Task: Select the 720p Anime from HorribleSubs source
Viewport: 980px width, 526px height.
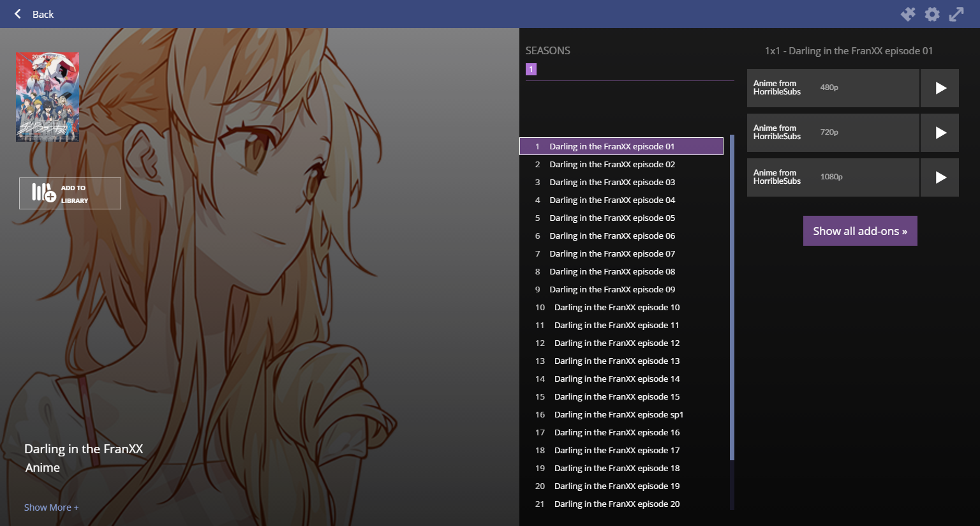Action: 833,133
